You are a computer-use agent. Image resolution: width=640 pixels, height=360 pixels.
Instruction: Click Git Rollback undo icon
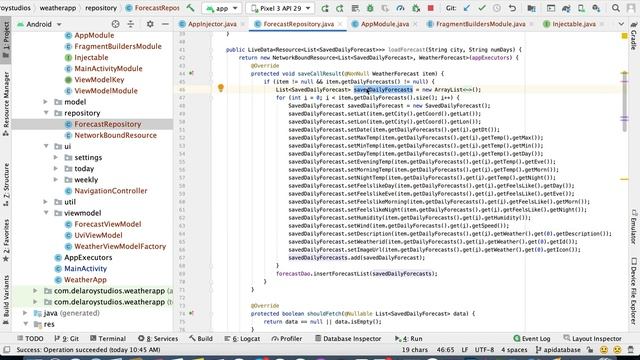(x=512, y=8)
